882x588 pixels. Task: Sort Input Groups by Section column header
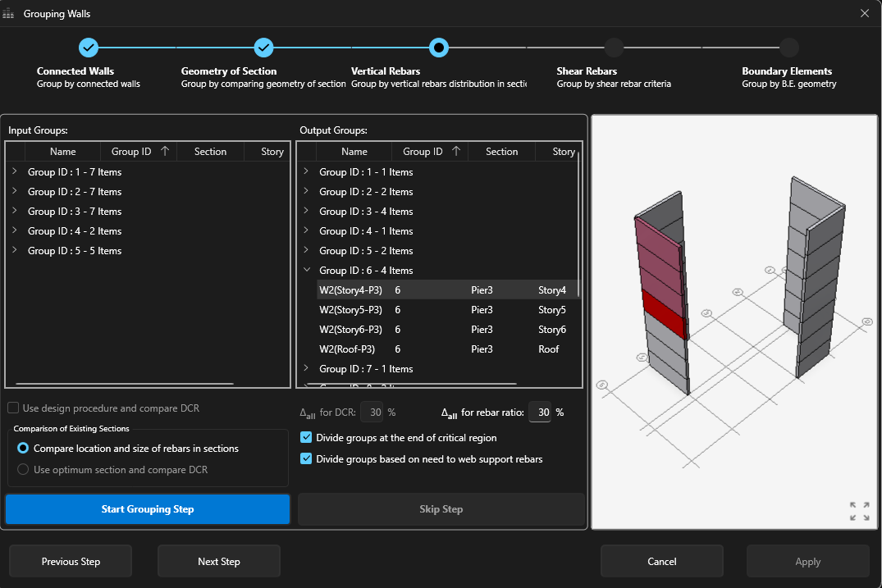210,152
